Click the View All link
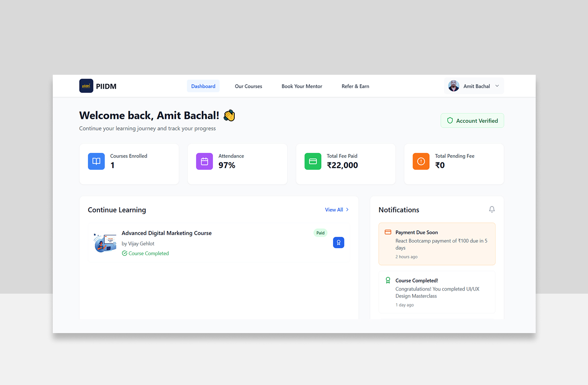 click(x=334, y=210)
